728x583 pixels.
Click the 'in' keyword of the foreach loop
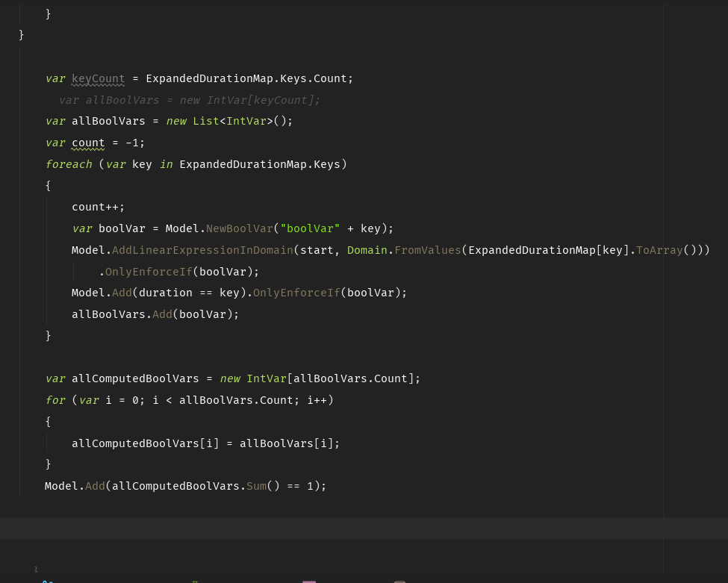click(x=167, y=164)
